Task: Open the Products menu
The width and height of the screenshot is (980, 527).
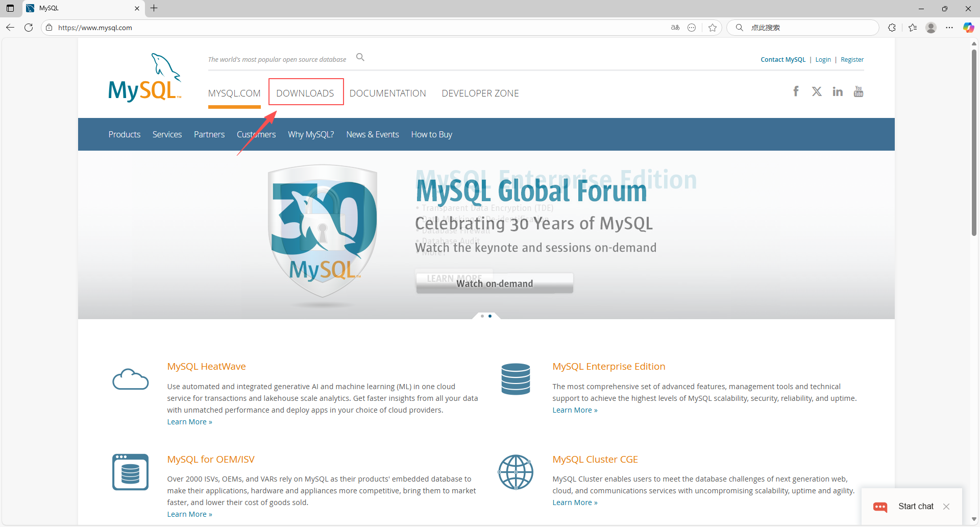Action: coord(125,134)
